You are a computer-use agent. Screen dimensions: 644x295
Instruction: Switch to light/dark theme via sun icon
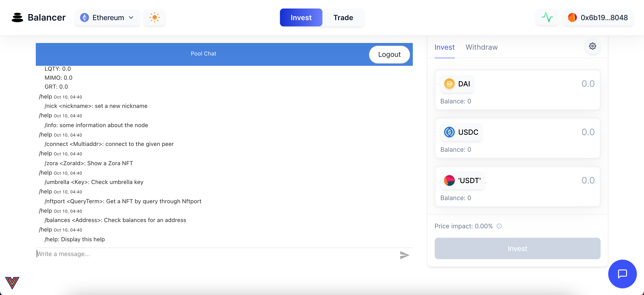click(x=155, y=17)
